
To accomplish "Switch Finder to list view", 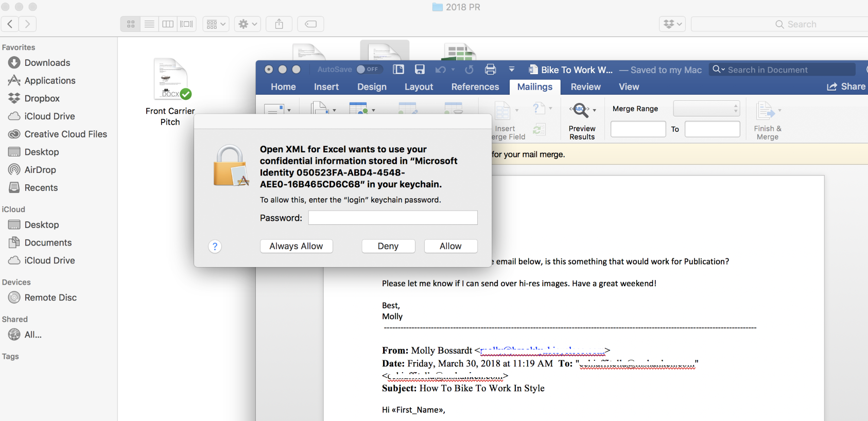I will tap(149, 24).
